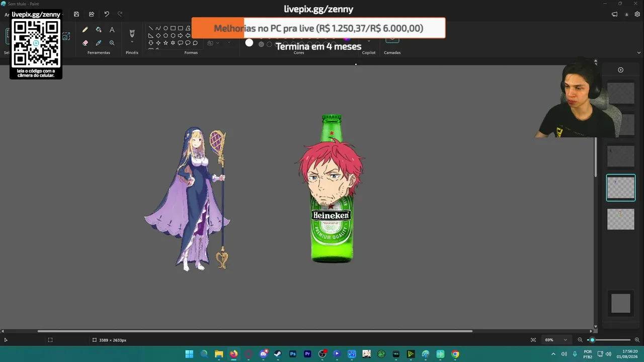The height and width of the screenshot is (362, 644).
Task: Open Google Chrome from taskbar
Action: (455, 354)
